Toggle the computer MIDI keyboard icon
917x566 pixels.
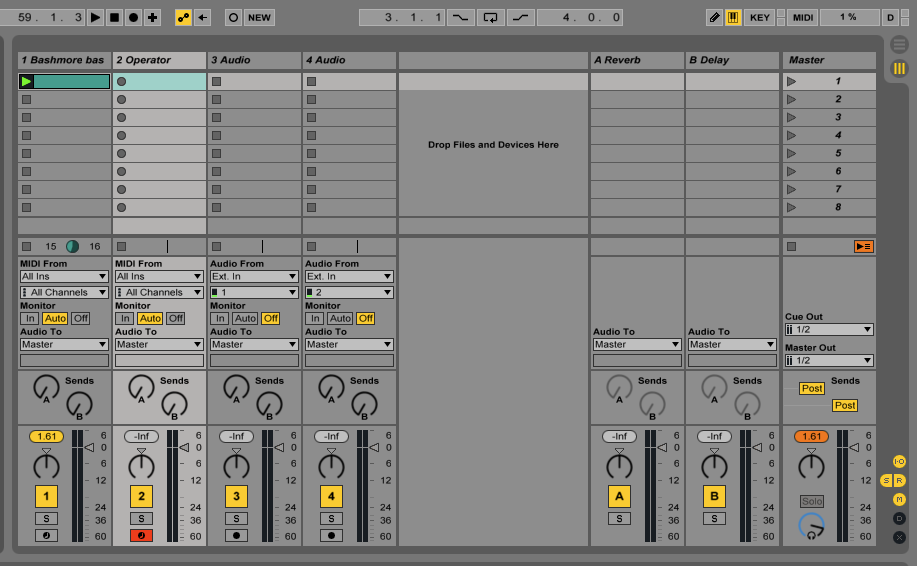tap(733, 17)
